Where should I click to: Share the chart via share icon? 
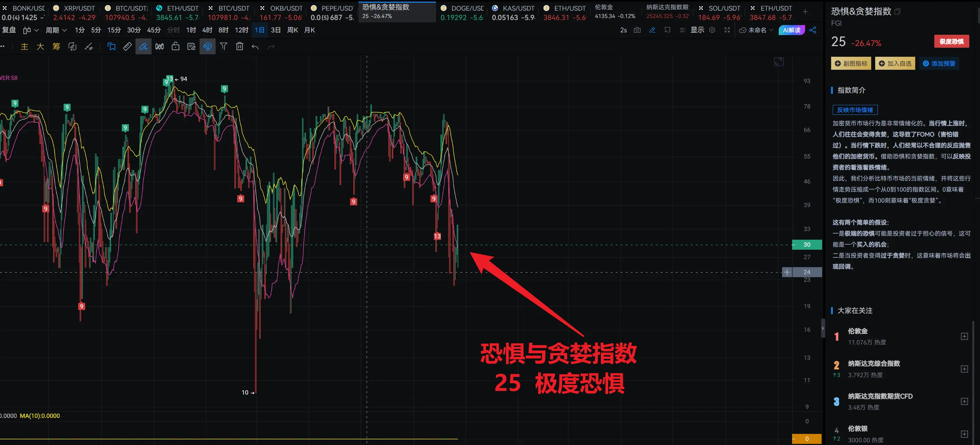click(x=813, y=30)
